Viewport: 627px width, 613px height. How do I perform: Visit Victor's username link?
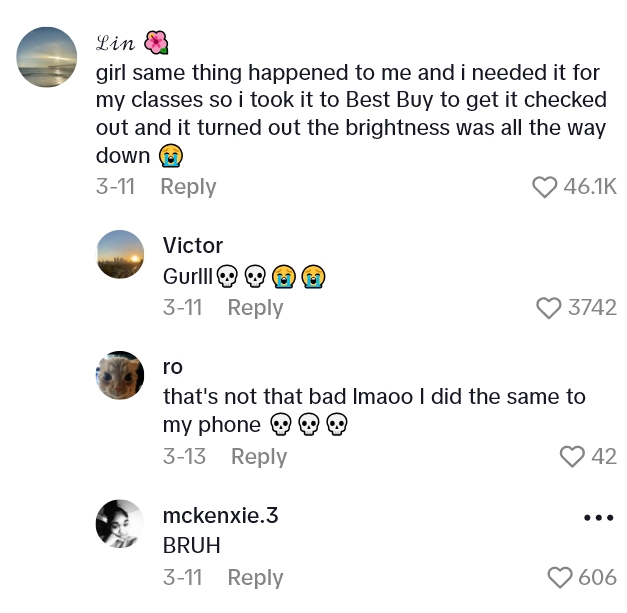tap(193, 246)
